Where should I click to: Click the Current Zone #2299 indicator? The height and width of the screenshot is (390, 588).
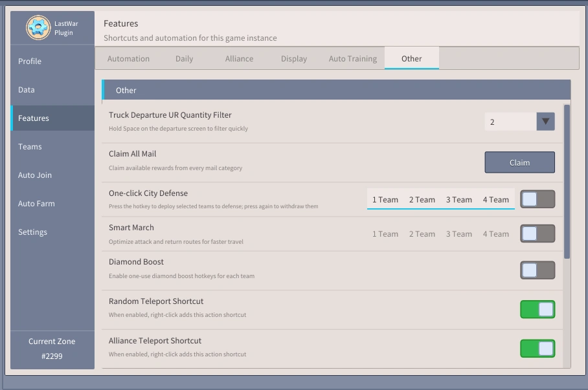pos(52,349)
